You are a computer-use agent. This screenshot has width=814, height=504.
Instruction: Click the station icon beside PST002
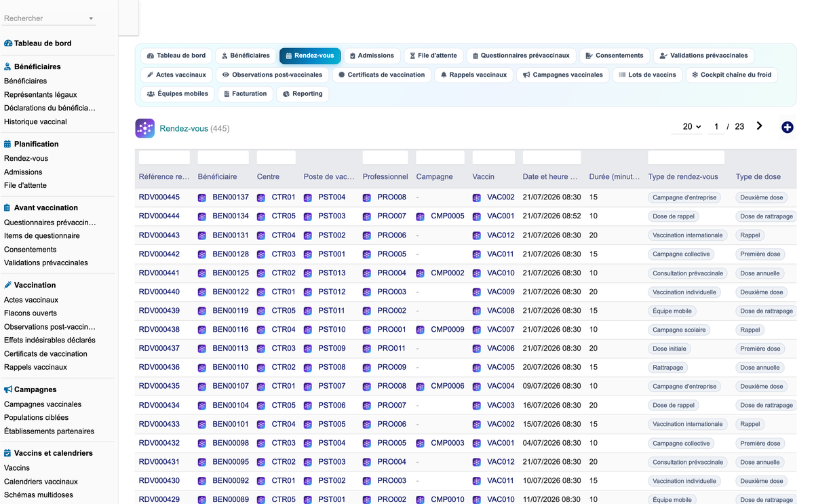[307, 235]
